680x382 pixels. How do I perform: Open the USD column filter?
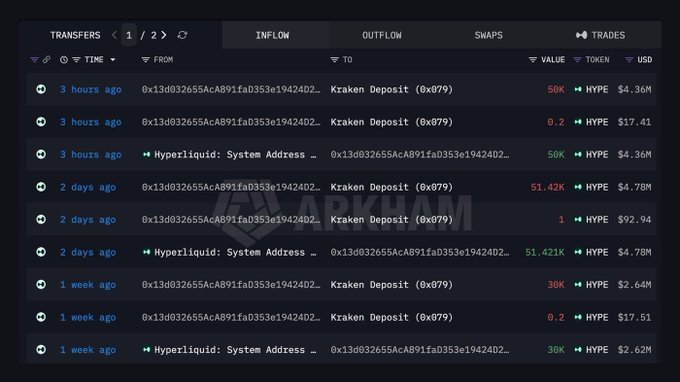[629, 60]
